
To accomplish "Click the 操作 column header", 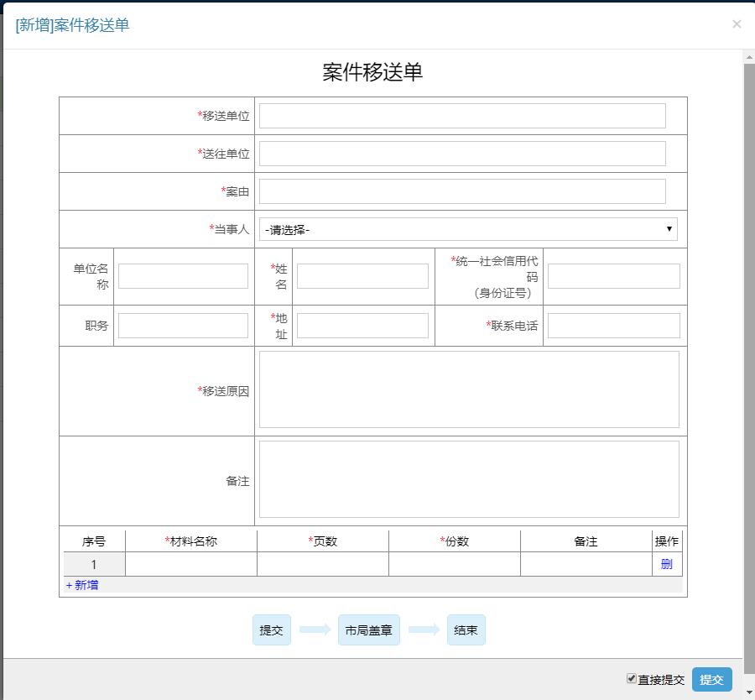I will pyautogui.click(x=667, y=541).
